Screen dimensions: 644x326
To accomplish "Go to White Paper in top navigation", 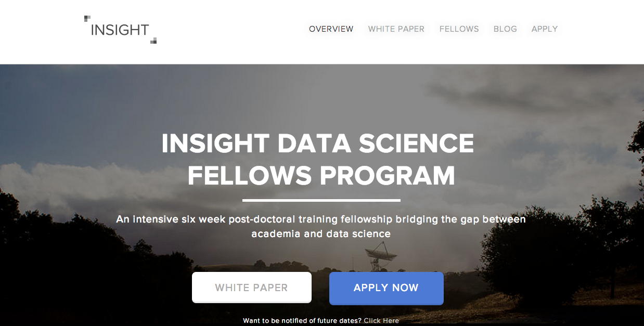I will pos(396,29).
